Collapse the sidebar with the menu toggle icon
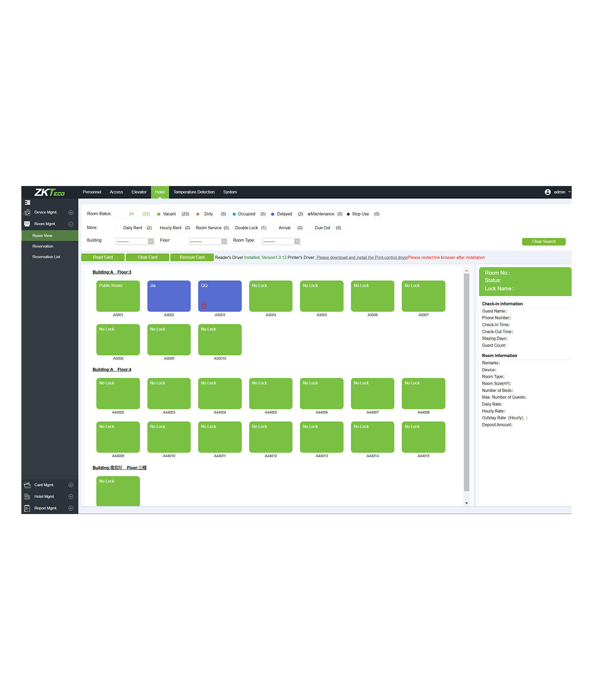The image size is (593, 700). pyautogui.click(x=27, y=202)
